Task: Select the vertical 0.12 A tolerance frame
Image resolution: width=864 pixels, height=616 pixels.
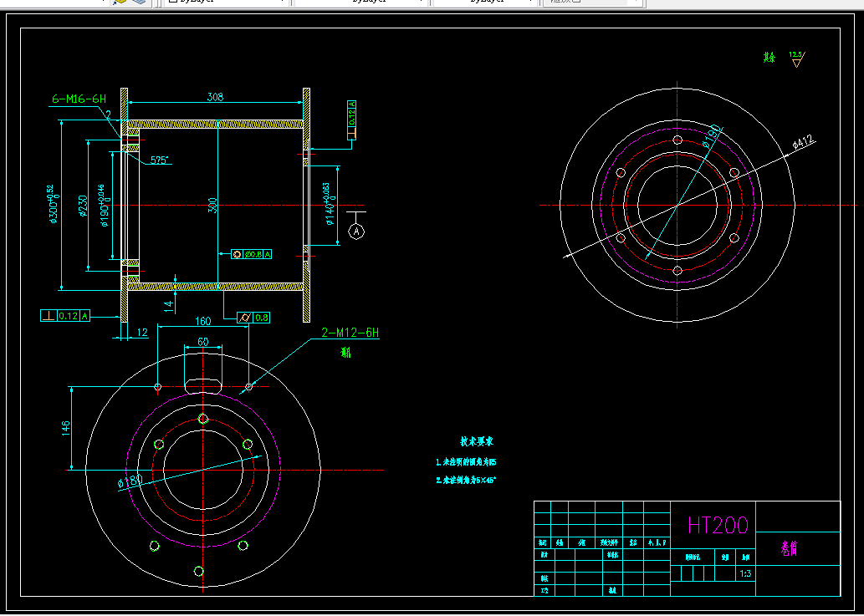Action: (x=351, y=120)
